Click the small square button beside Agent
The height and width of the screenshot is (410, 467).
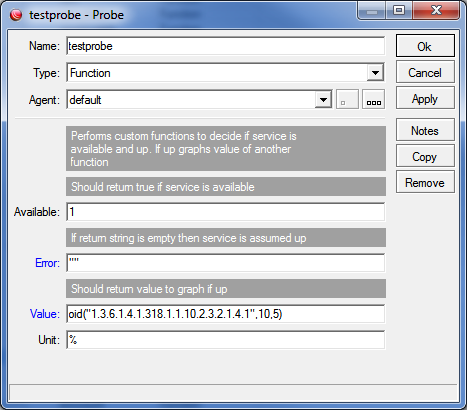tap(347, 99)
